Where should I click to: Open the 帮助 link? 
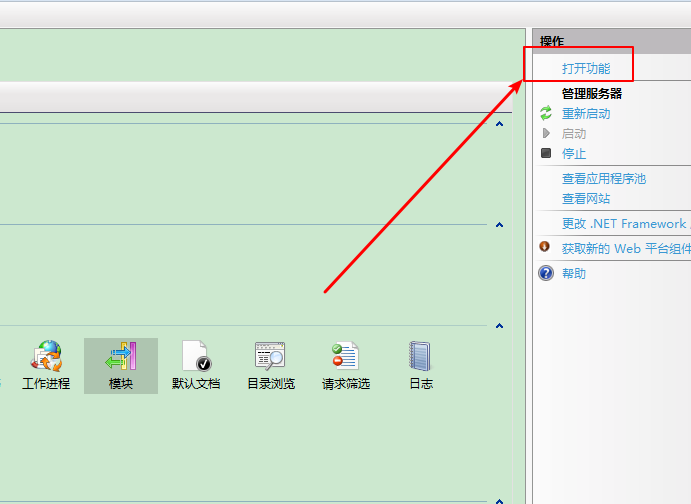[x=574, y=274]
